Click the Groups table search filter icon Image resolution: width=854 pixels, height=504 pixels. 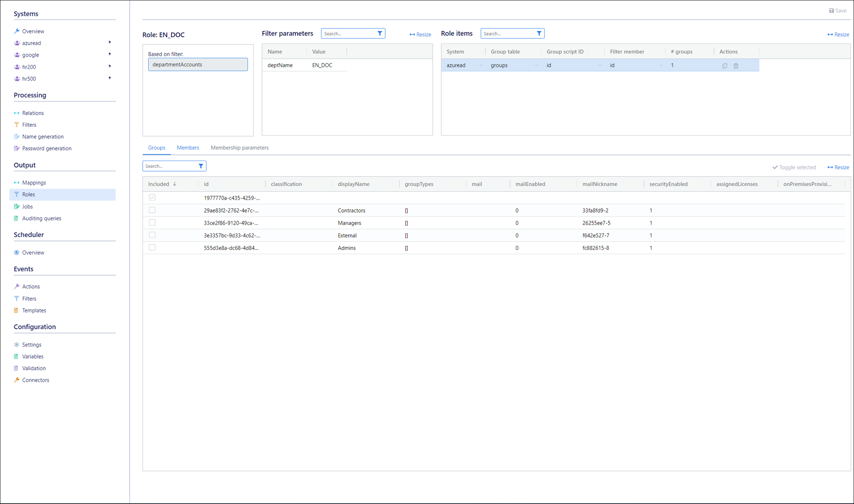(201, 166)
